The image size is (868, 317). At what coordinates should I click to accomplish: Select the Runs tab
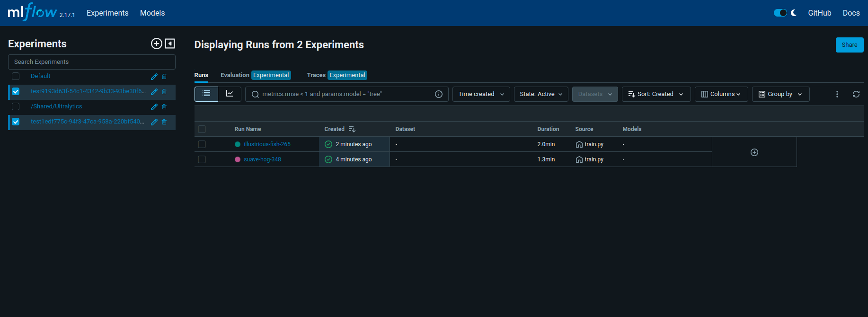201,75
